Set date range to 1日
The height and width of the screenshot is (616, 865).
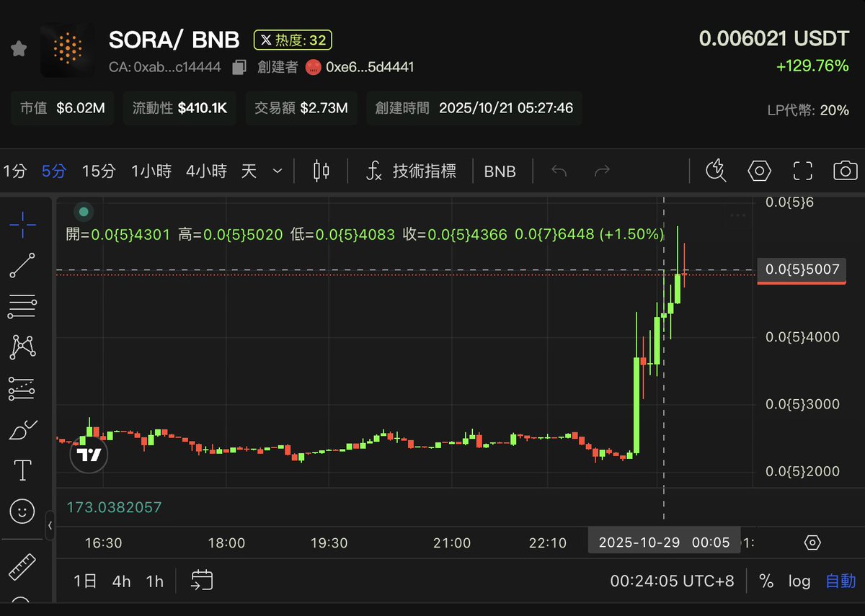[85, 581]
